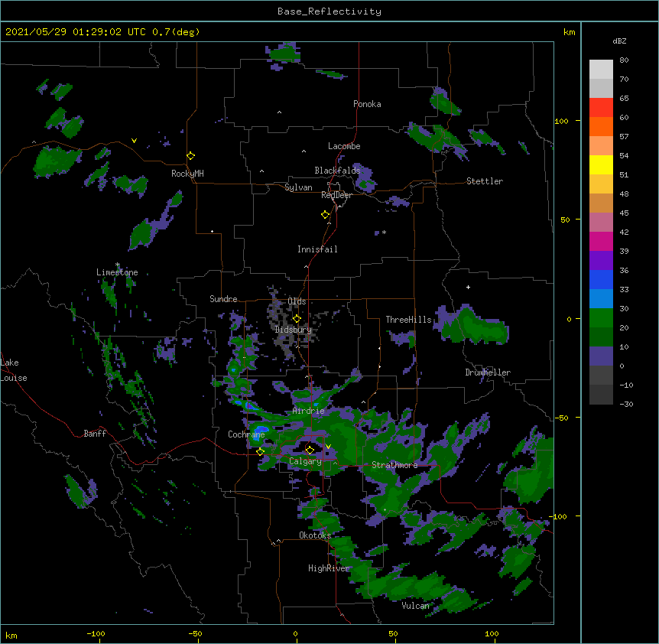Image resolution: width=659 pixels, height=644 pixels.
Task: Click the Olds town label
Action: [x=297, y=301]
